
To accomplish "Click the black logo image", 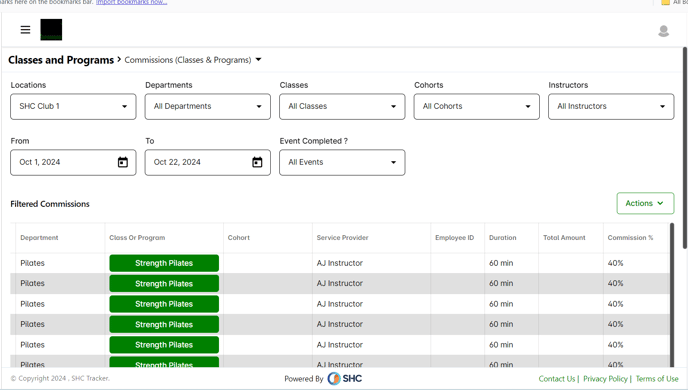I will coord(51,29).
